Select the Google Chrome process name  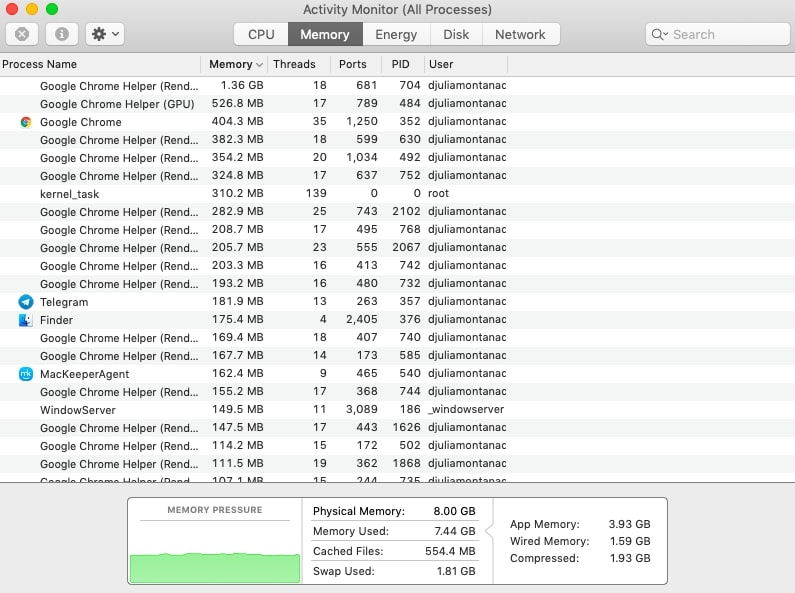point(81,122)
